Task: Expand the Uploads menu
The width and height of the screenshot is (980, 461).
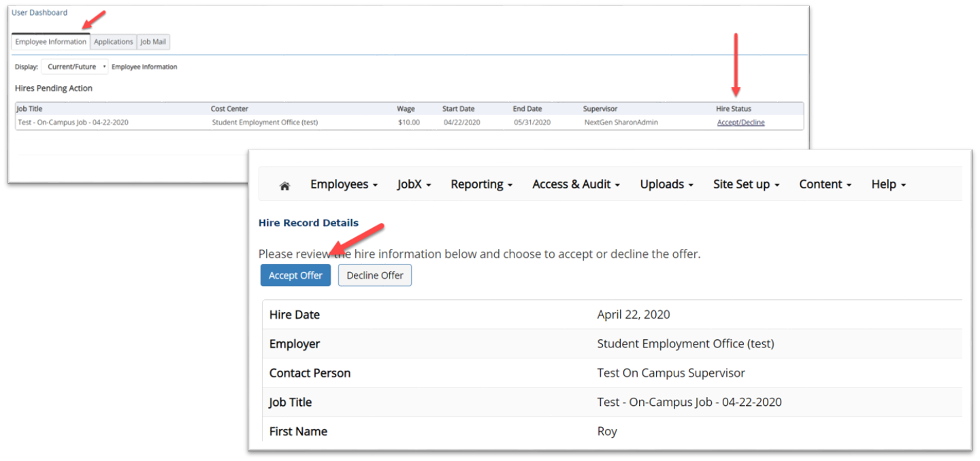Action: [x=666, y=184]
